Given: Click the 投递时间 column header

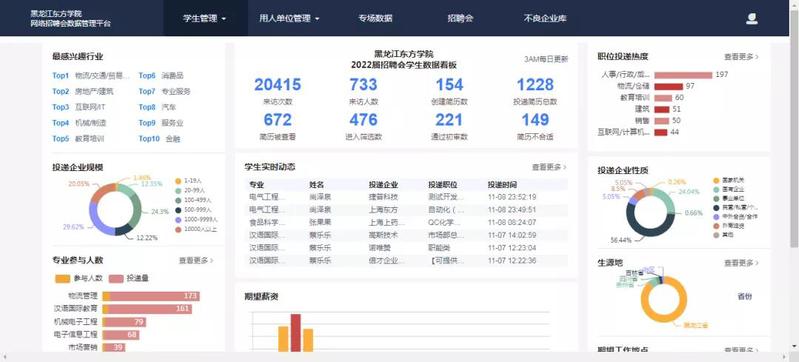Looking at the screenshot, I should 502,185.
